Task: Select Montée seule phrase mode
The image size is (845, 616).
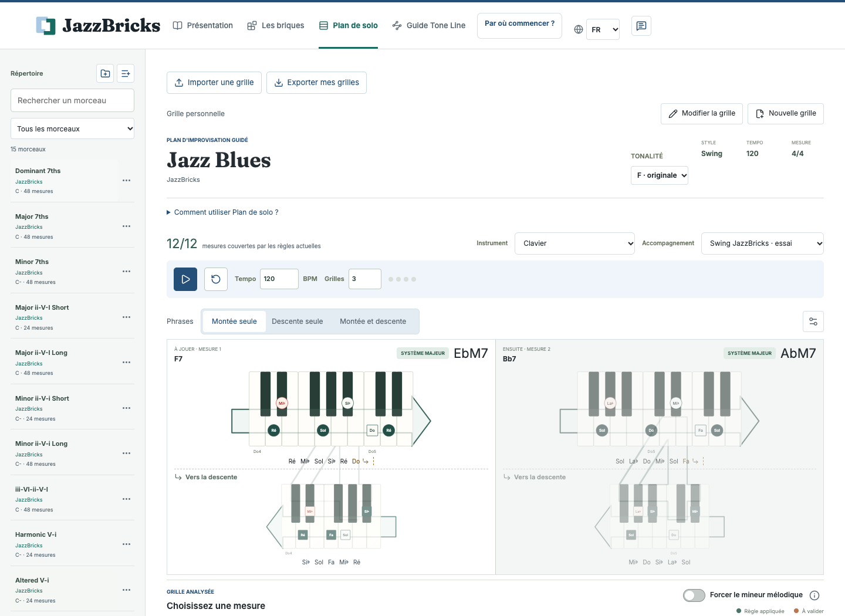Action: 234,321
